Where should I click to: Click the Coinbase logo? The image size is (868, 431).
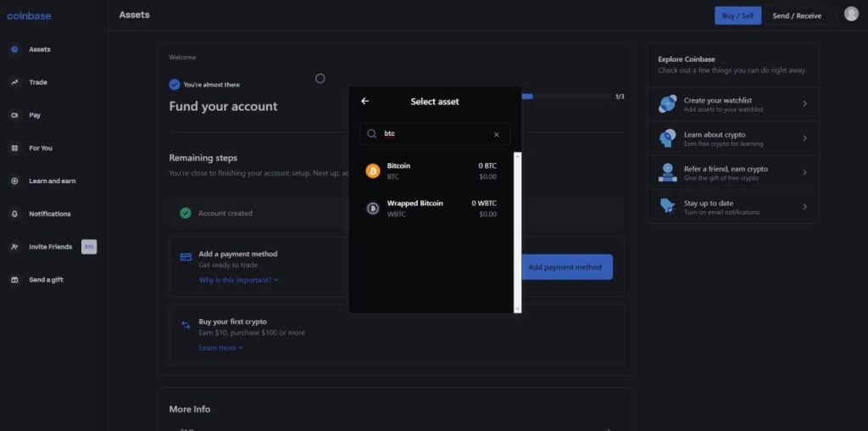click(29, 16)
